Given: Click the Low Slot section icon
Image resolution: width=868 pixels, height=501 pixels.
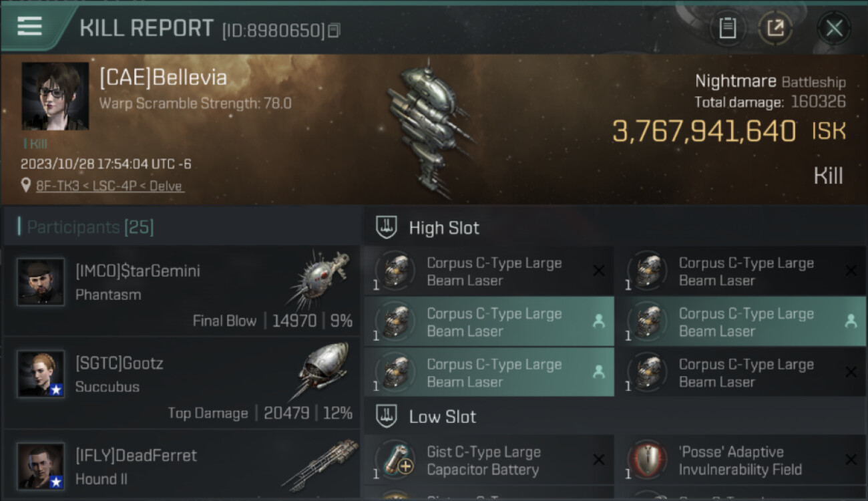Looking at the screenshot, I should pyautogui.click(x=387, y=417).
